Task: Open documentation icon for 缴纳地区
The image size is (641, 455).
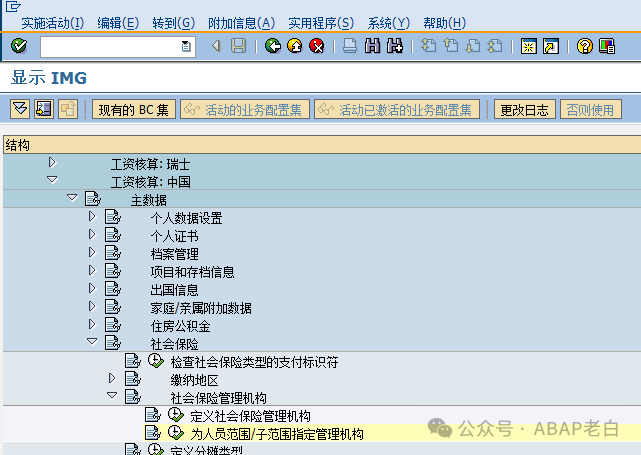Action: pos(133,379)
